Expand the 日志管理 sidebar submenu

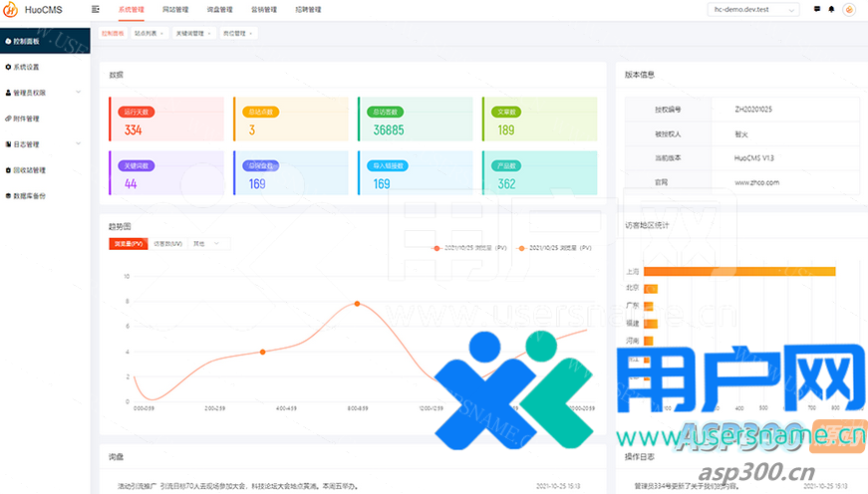click(x=40, y=143)
